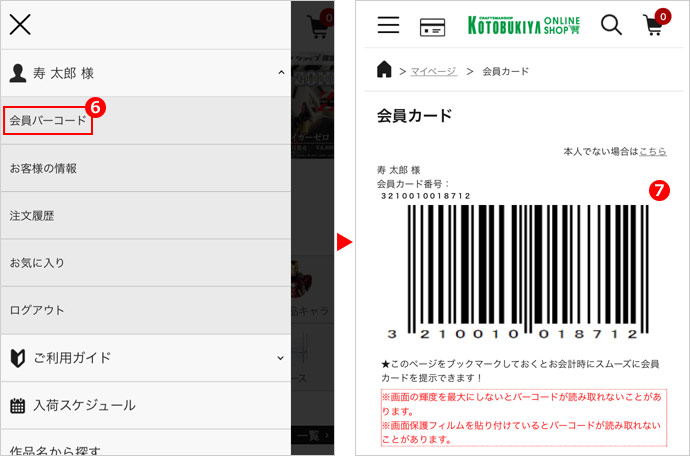This screenshot has width=690, height=456.
Task: Click the calendar icon for 入荷スケジュール
Action: click(x=17, y=405)
